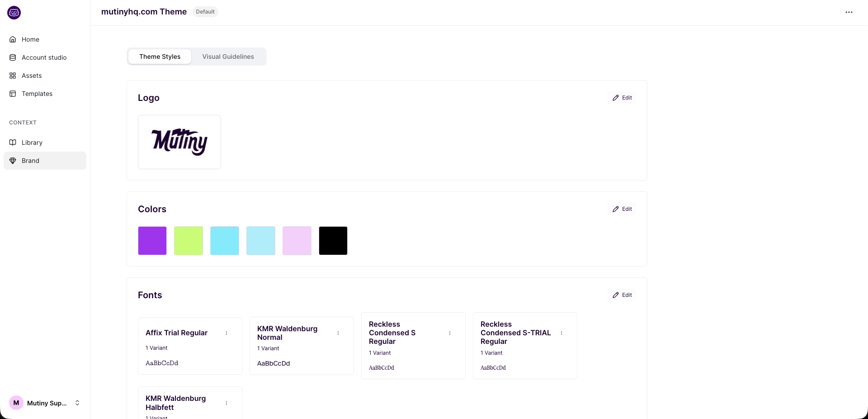The width and height of the screenshot is (868, 419).
Task: Click the Mutiny Sup... workspace name
Action: [x=47, y=403]
